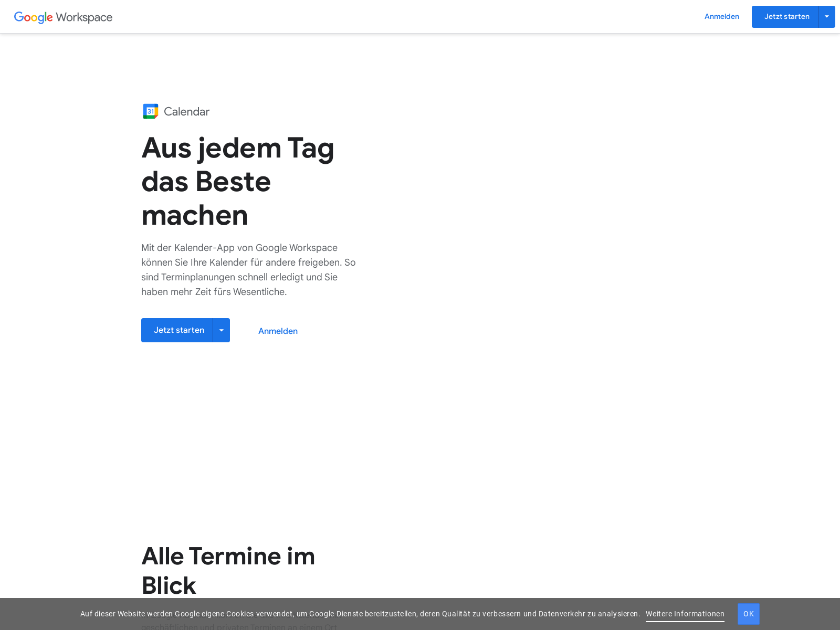Viewport: 840px width, 630px height.
Task: Click the hero Jetzt starten button
Action: coord(177,330)
